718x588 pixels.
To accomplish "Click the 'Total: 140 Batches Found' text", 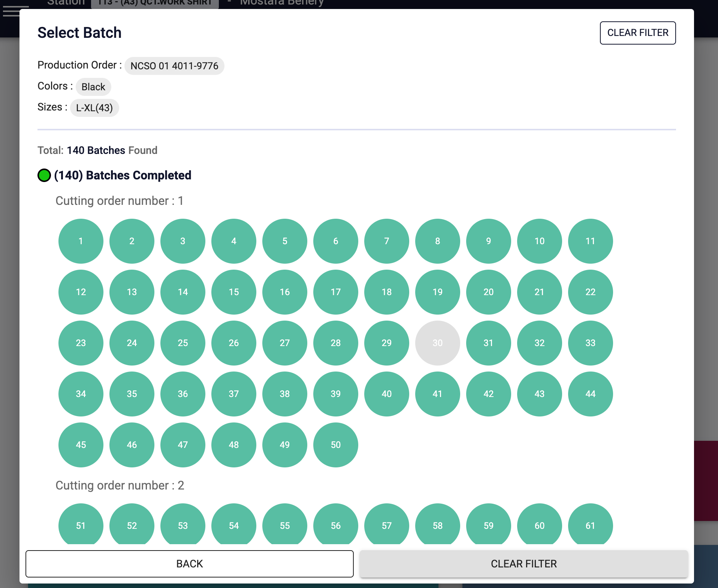I will (x=97, y=151).
